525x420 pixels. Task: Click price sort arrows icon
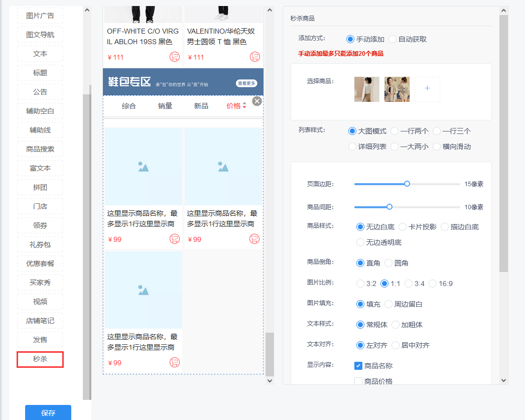click(244, 106)
